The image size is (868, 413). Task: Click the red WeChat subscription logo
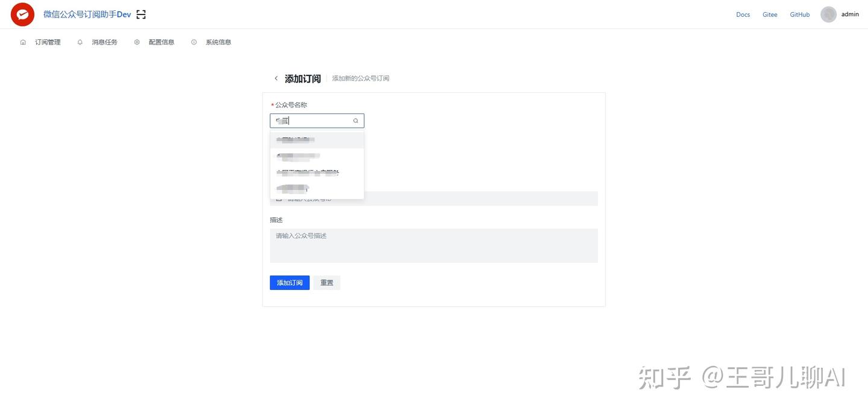coord(22,14)
